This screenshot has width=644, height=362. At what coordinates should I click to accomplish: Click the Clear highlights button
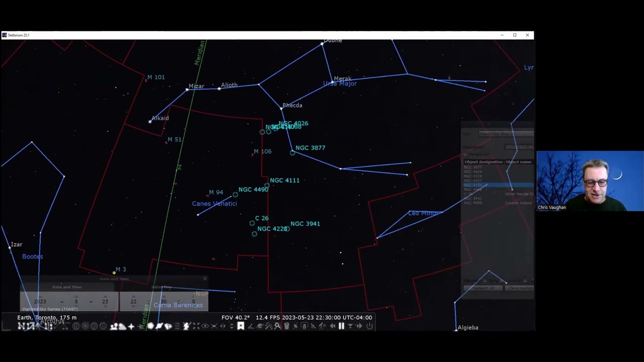point(520,288)
